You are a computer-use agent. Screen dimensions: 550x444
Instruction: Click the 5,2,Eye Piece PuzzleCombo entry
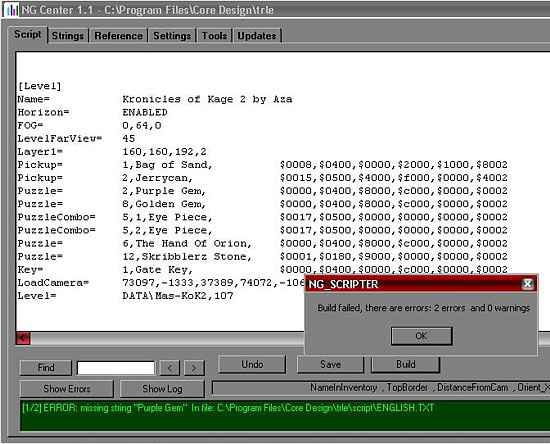pos(167,230)
